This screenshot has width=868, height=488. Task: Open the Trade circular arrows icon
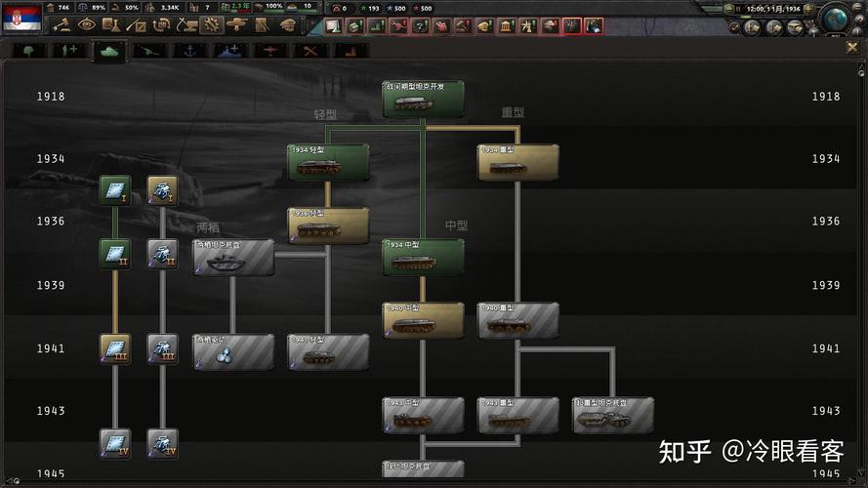click(x=161, y=25)
